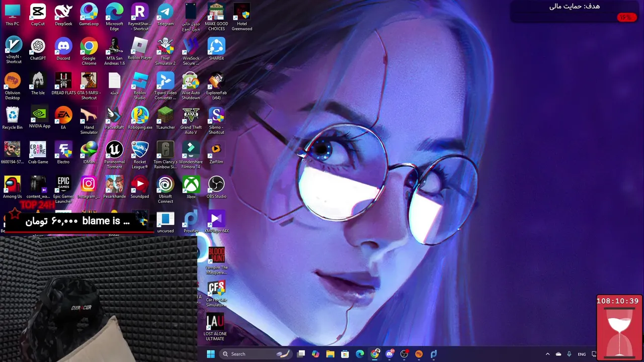Screen dimensions: 644x362
Task: Select the Wondershare Filmora 14 icon
Action: pyautogui.click(x=191, y=155)
